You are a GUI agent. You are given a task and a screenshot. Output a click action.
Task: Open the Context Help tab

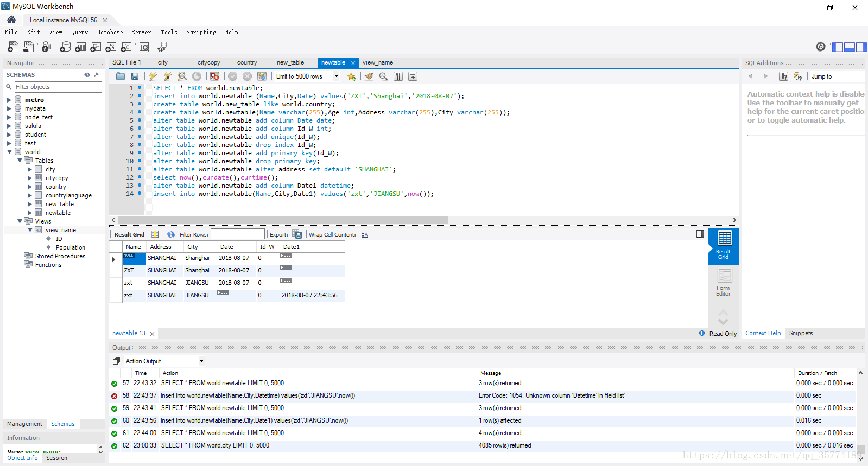tap(763, 333)
